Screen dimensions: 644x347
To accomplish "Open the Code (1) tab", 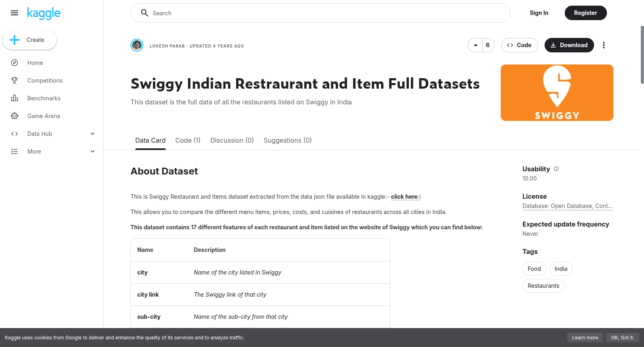I will (188, 140).
